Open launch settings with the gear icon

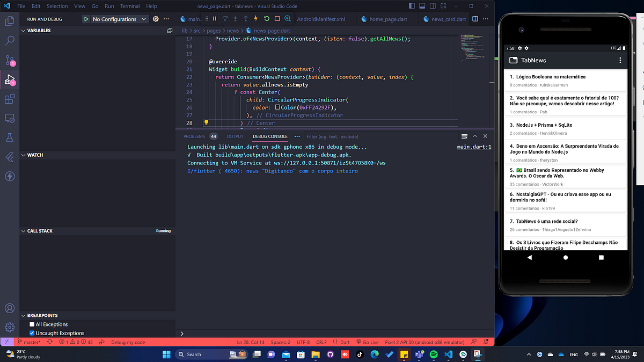click(x=155, y=18)
